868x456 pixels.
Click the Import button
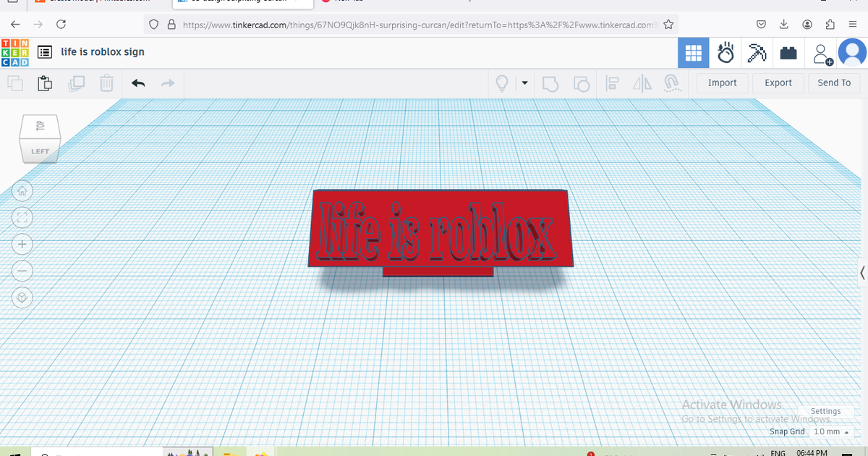point(722,83)
